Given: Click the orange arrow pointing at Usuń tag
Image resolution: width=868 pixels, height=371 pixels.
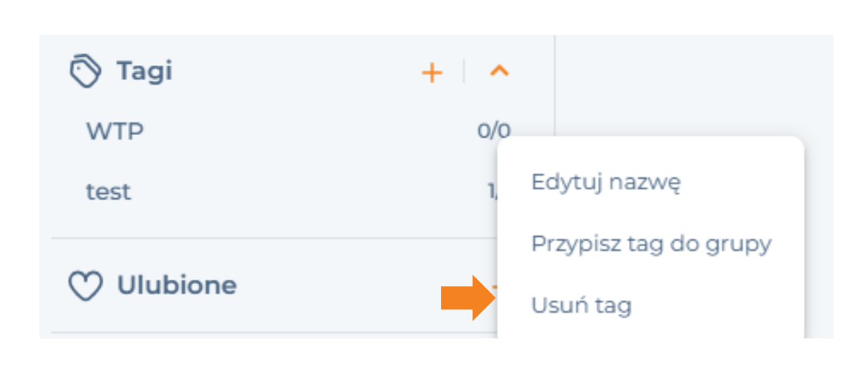Looking at the screenshot, I should tap(468, 298).
